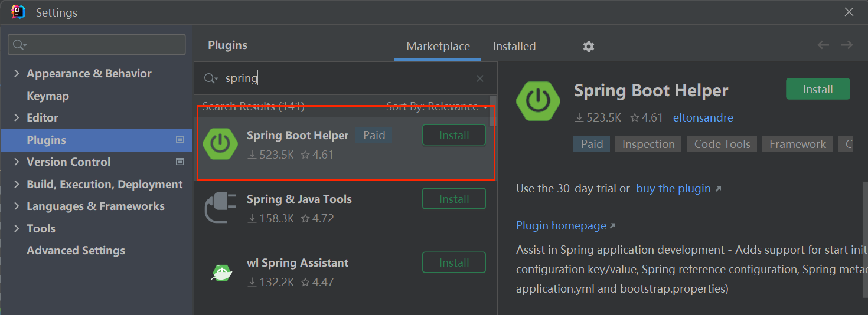Switch to the Installed tab
Viewport: 868px width, 315px height.
click(514, 47)
